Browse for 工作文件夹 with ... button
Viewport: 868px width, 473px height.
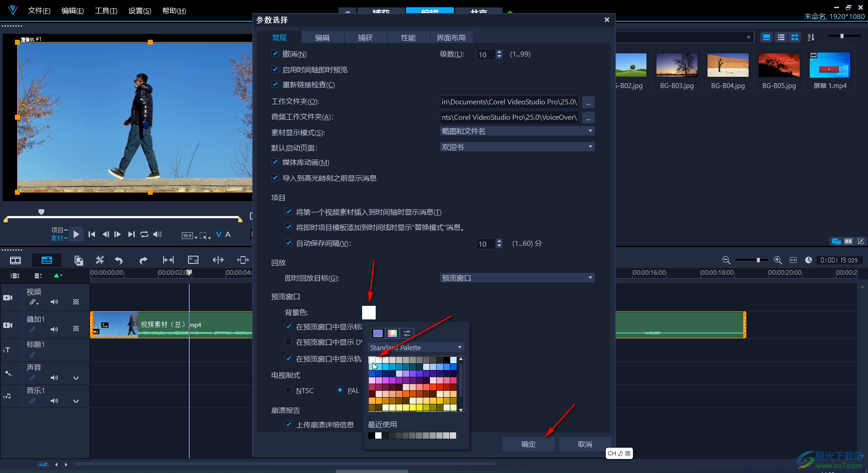(588, 102)
